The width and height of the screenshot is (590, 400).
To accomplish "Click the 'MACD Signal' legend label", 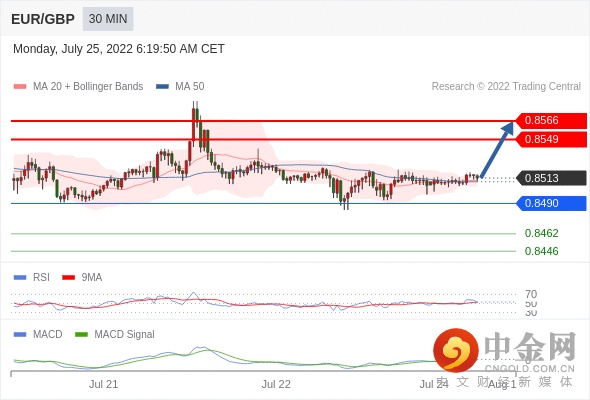I will [125, 335].
